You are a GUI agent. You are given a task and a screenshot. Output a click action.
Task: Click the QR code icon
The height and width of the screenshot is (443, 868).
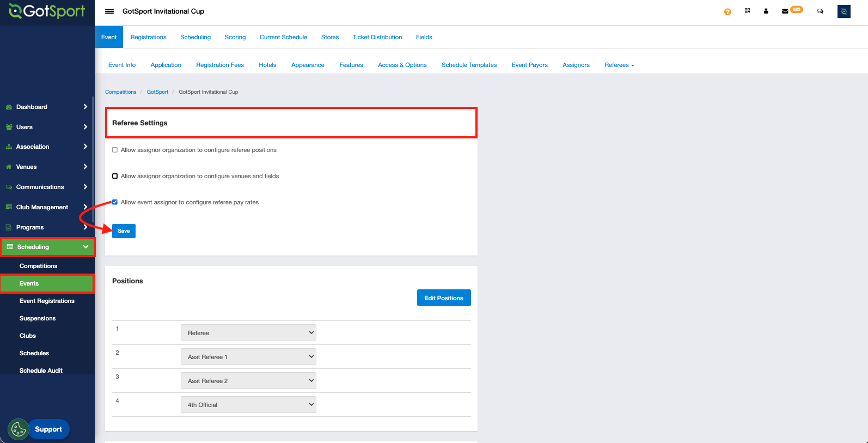pos(747,11)
